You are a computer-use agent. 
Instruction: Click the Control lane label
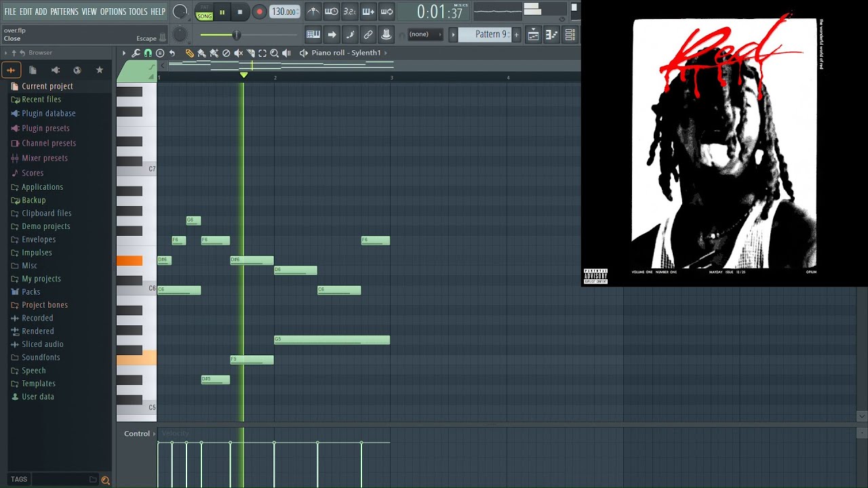[137, 434]
